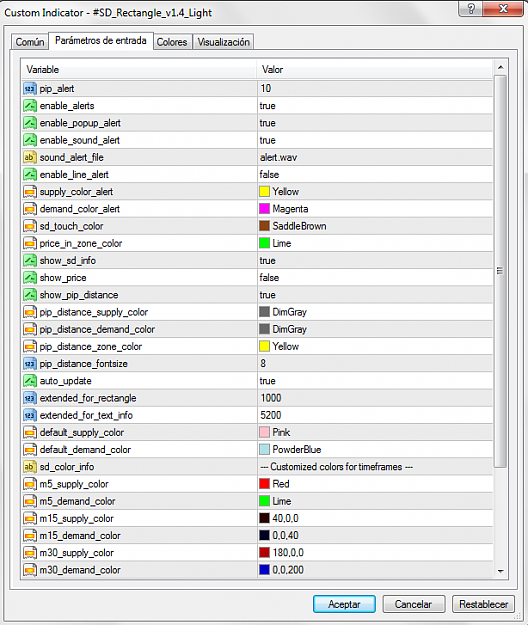
Task: Select the DimGray value of pip_distance_supply_color
Action: coord(290,312)
